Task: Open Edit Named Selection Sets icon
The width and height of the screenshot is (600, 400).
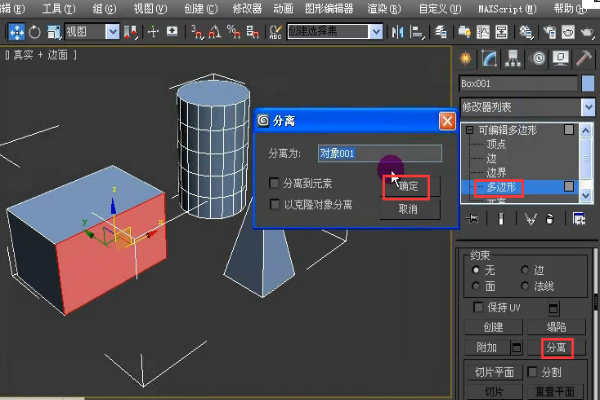Action: 276,32
